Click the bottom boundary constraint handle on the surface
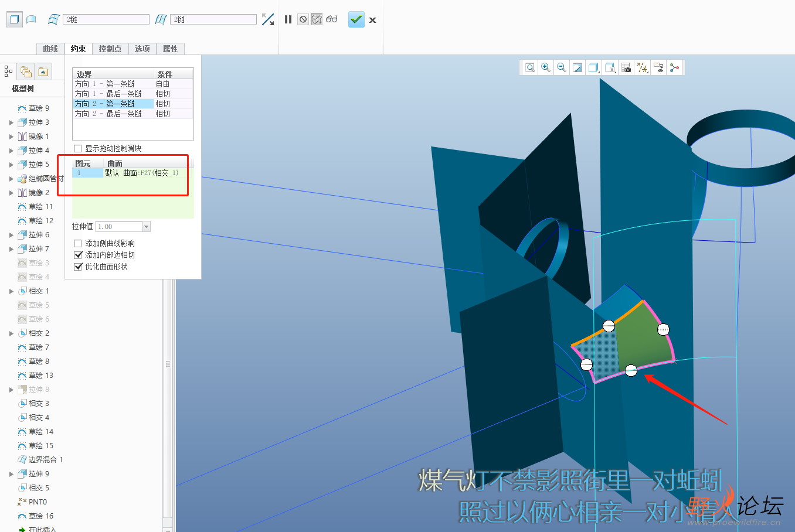Image resolution: width=795 pixels, height=532 pixels. click(x=631, y=370)
